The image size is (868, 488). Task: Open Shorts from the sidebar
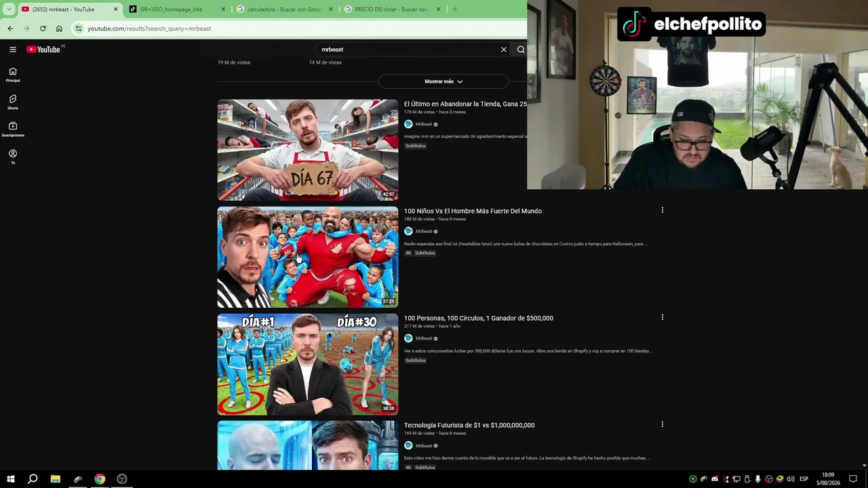click(x=13, y=102)
